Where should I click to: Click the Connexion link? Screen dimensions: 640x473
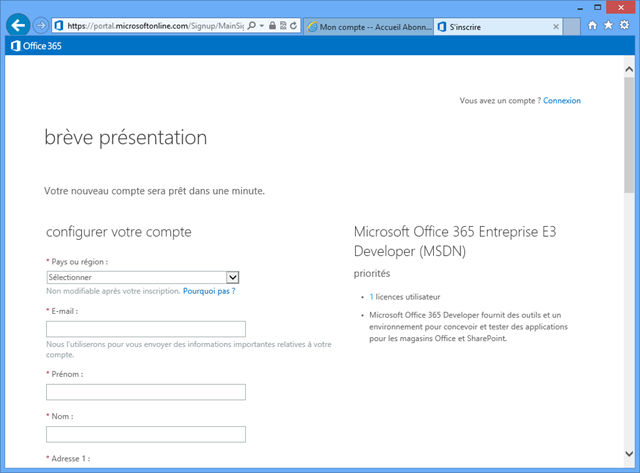(x=562, y=100)
